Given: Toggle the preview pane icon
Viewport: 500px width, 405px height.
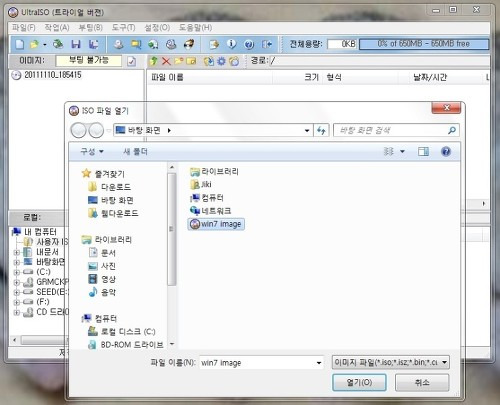Looking at the screenshot, I should click(423, 152).
